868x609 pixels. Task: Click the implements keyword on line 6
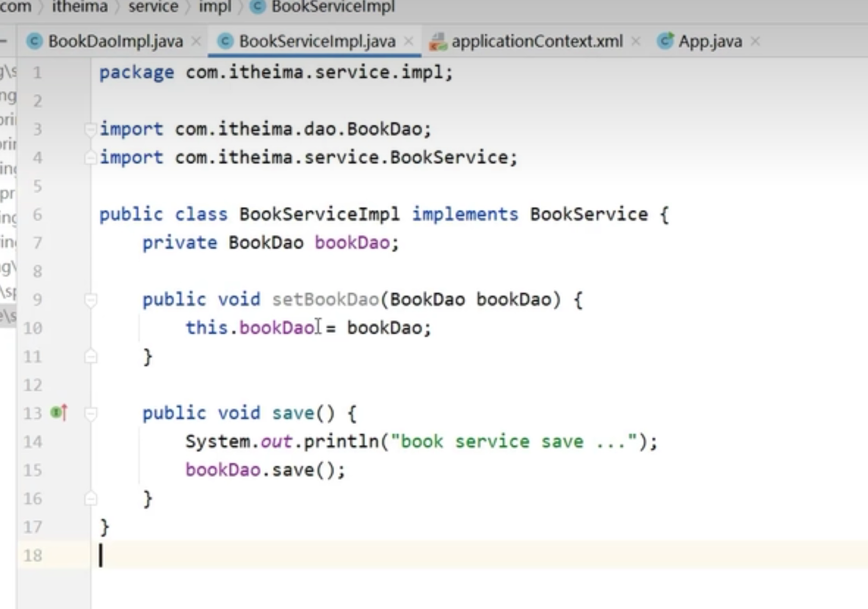(x=465, y=215)
